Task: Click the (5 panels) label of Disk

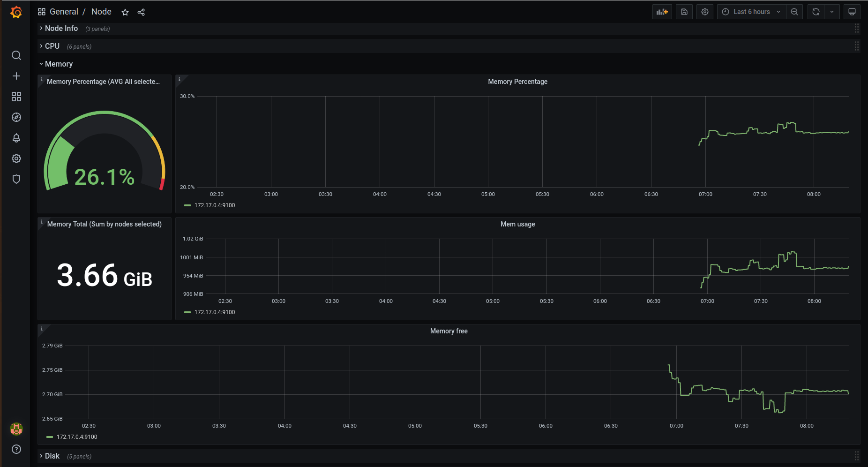Action: [x=79, y=457]
